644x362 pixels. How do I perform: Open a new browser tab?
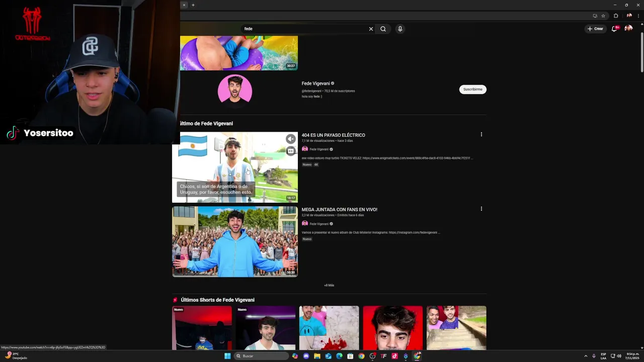[x=193, y=5]
